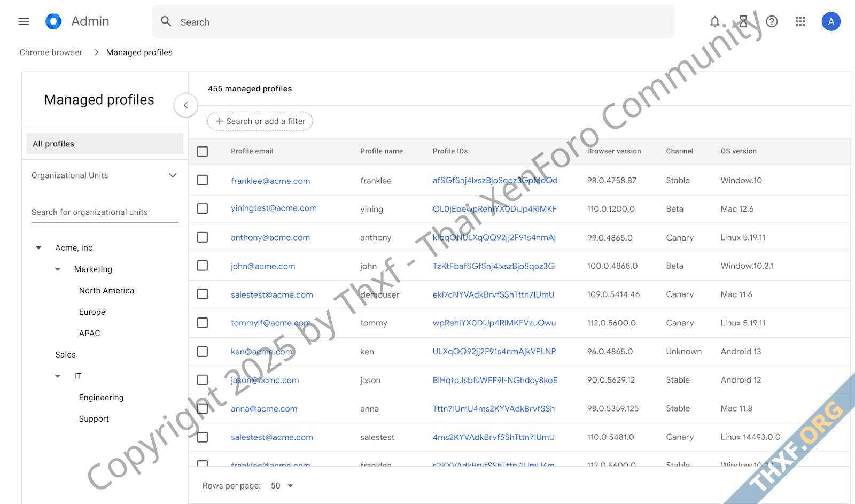The height and width of the screenshot is (504, 855).
Task: Collapse the Organizational Units section
Action: pos(173,175)
